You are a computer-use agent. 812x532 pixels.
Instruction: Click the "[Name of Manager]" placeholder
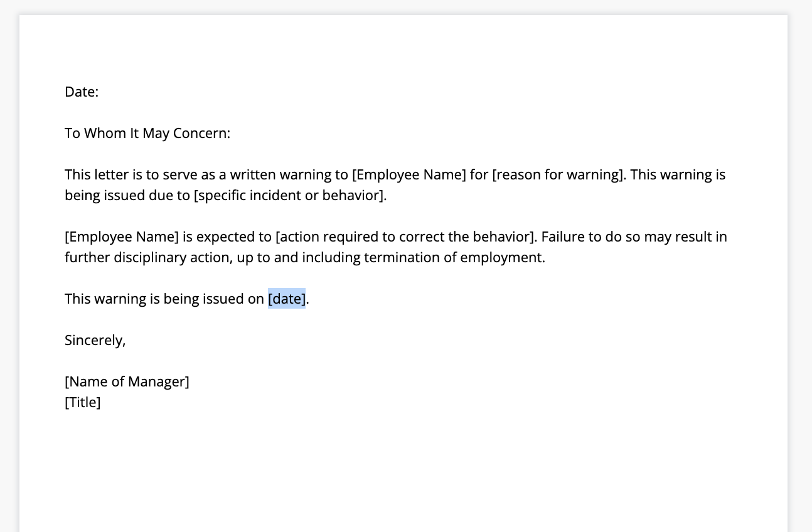point(127,382)
